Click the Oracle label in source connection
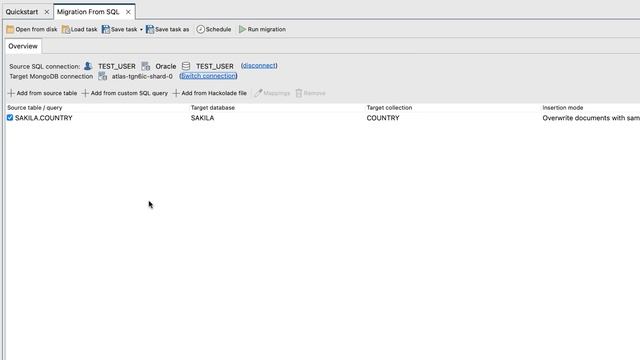640x360 pixels. click(x=166, y=66)
